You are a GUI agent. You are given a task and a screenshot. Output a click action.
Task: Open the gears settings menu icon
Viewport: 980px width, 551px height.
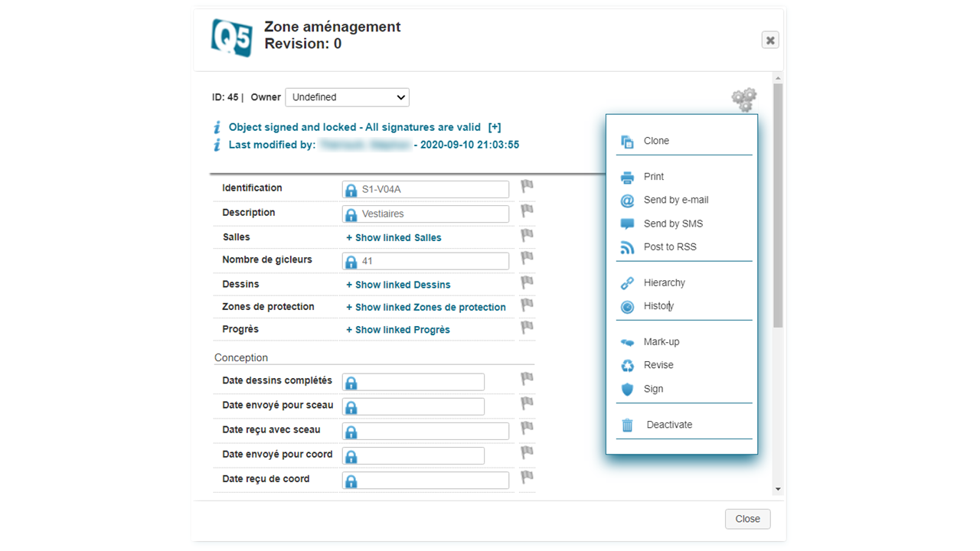[743, 99]
